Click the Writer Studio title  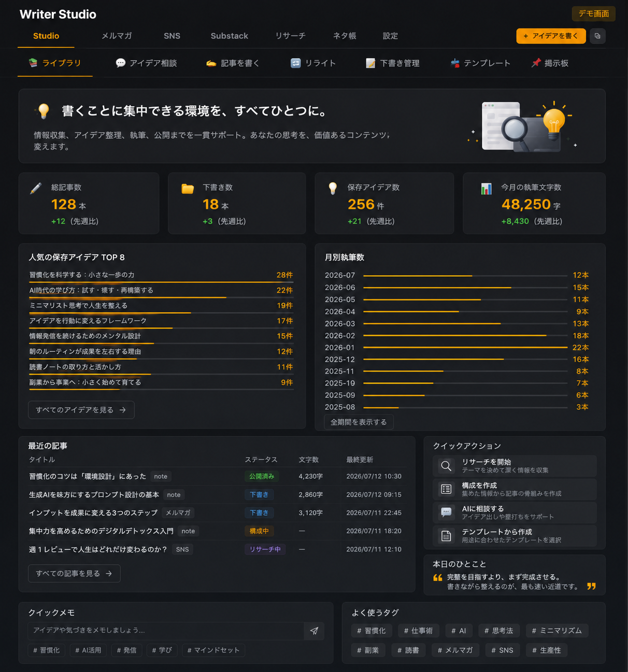coord(58,15)
